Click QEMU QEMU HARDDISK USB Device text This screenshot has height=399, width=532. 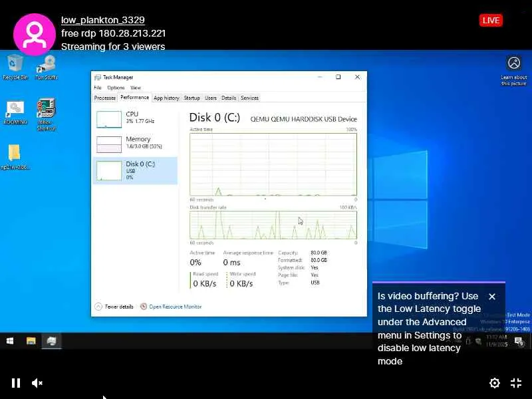(304, 119)
